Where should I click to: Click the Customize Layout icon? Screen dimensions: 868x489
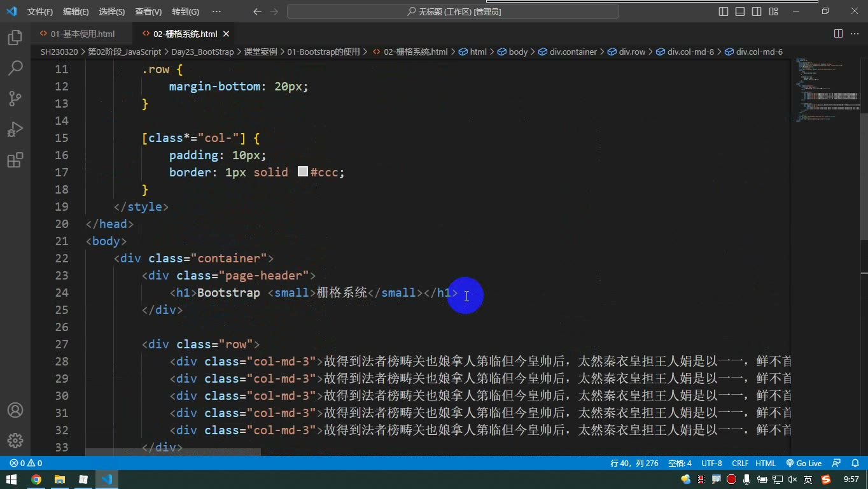click(773, 11)
